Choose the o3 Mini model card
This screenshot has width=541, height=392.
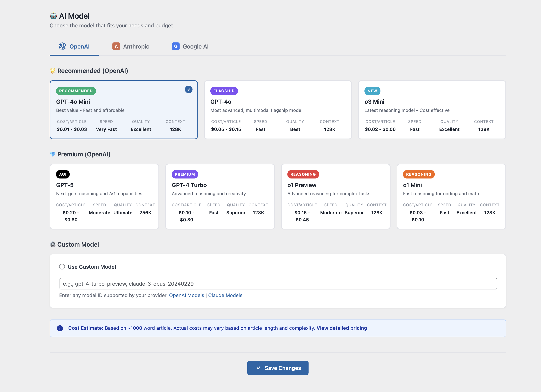(x=432, y=110)
